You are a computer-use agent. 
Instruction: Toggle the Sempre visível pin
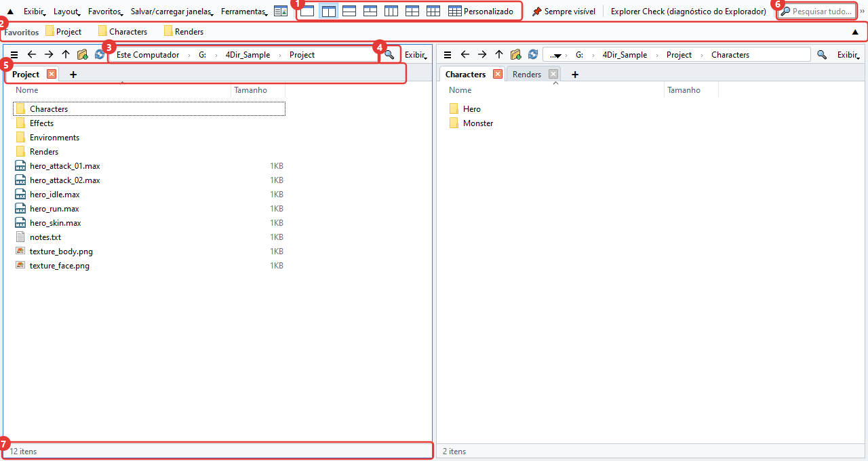(x=564, y=12)
